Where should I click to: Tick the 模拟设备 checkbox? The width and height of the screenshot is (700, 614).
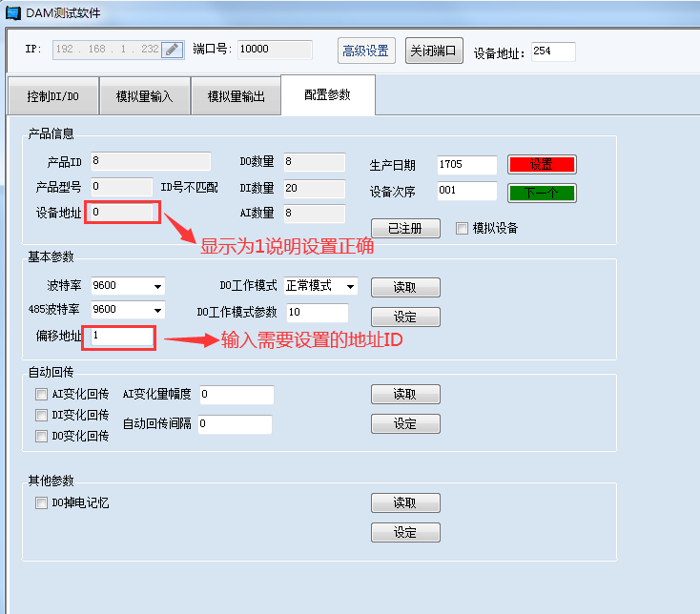(x=463, y=228)
